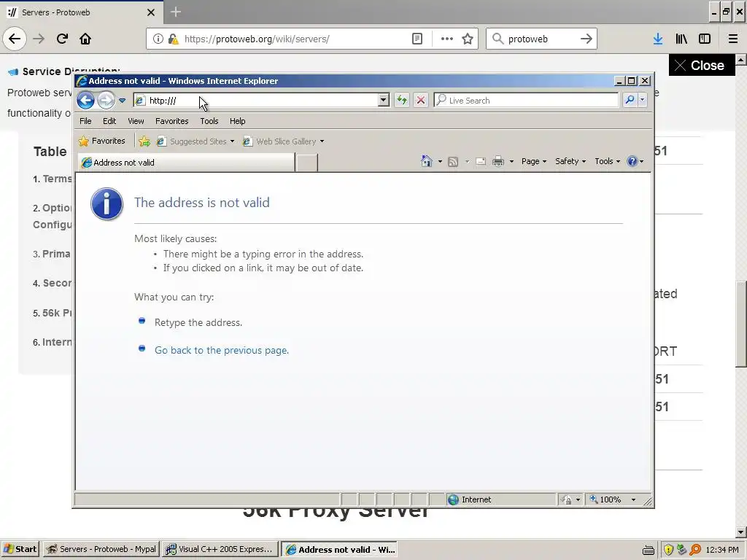747x560 pixels.
Task: Open page actions three-dot menu in Mypal
Action: click(447, 39)
